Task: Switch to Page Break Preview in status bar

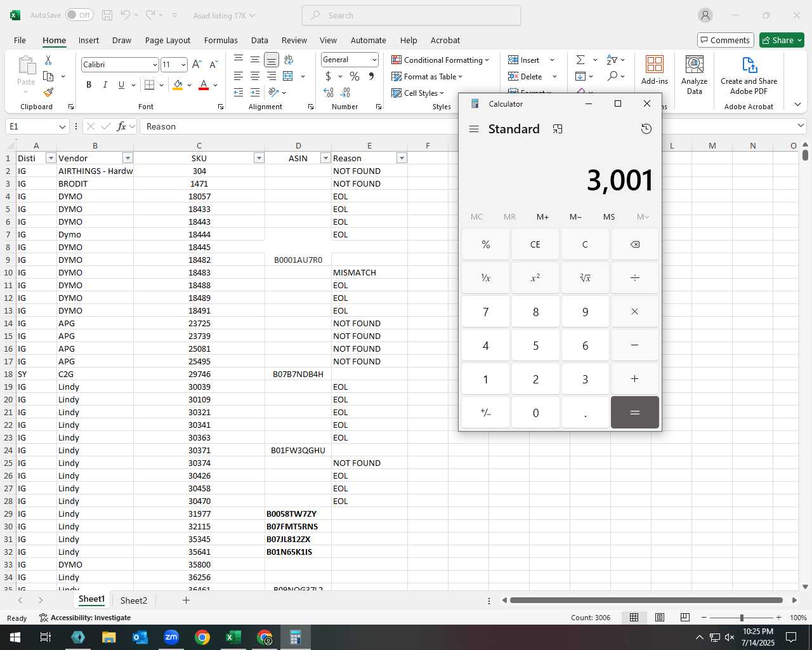Action: (685, 618)
